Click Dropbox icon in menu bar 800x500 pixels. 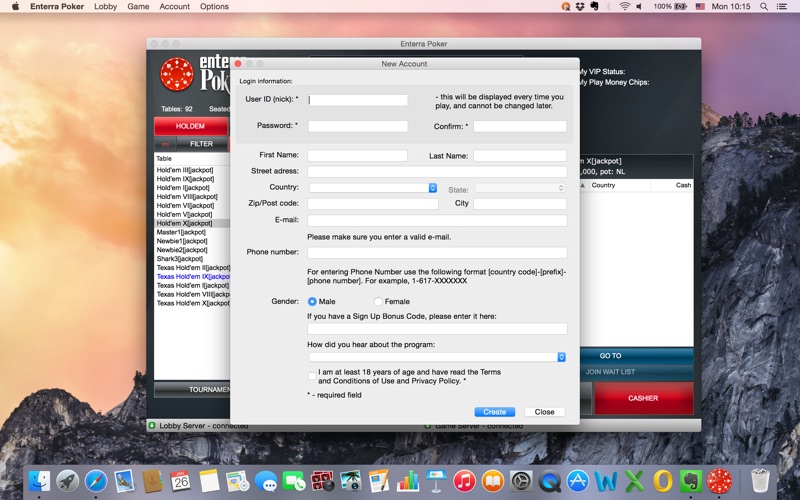pos(580,7)
